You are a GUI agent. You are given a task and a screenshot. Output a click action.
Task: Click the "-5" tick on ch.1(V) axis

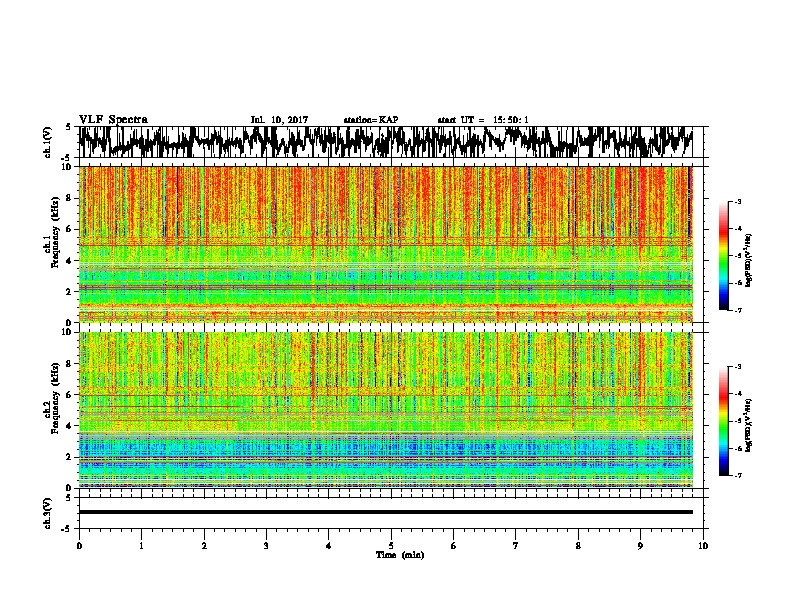tap(66, 158)
